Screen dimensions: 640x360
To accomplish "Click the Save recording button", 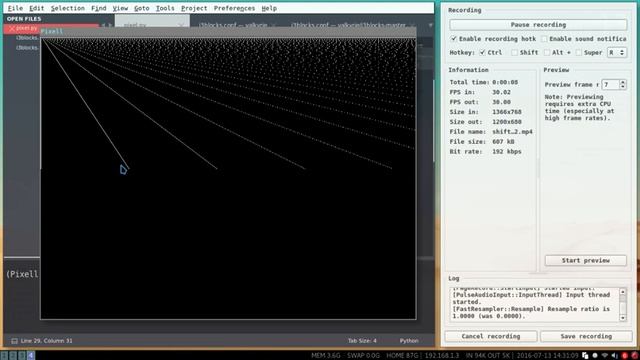I will tap(586, 336).
